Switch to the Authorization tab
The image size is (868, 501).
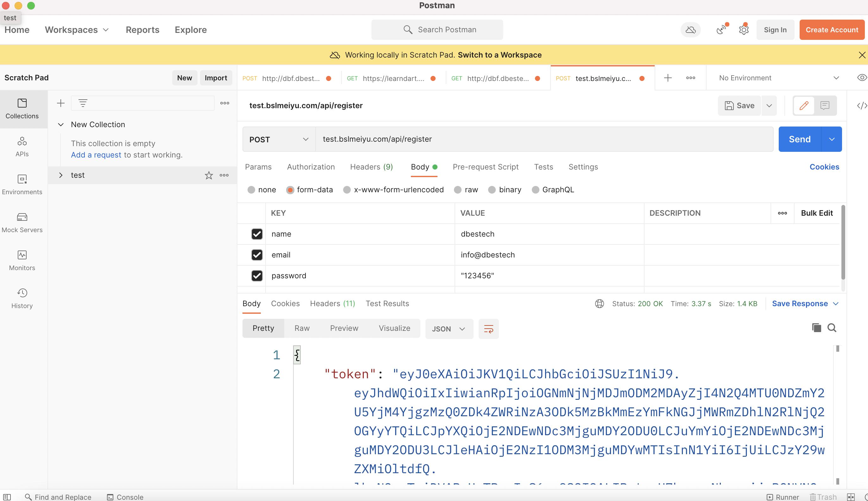click(311, 167)
